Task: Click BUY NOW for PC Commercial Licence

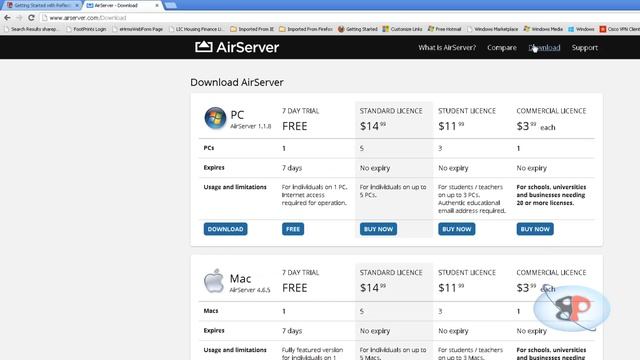Action: click(535, 229)
